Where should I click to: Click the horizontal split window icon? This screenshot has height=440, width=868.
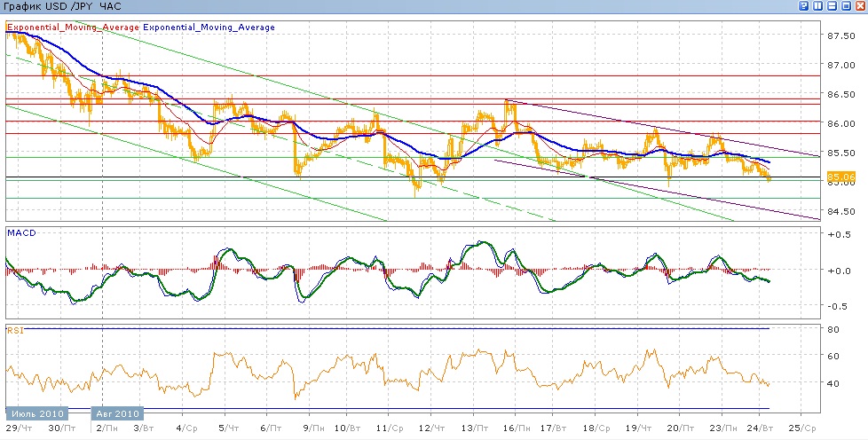point(832,6)
